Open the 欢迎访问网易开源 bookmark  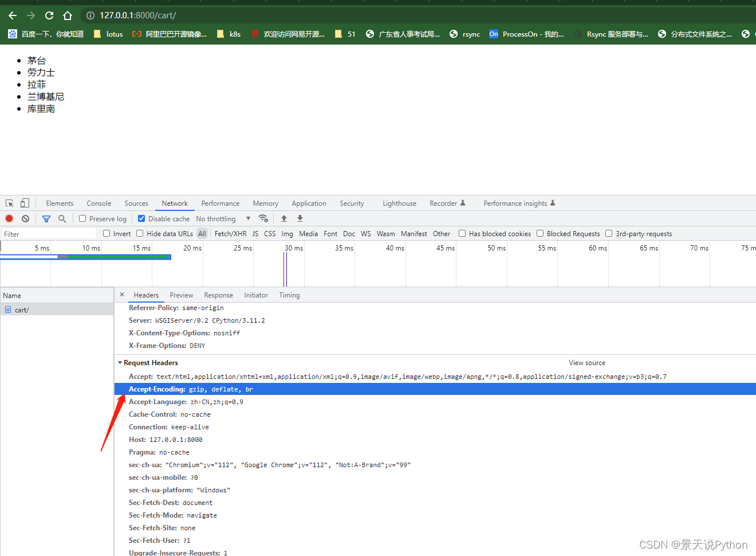click(288, 34)
